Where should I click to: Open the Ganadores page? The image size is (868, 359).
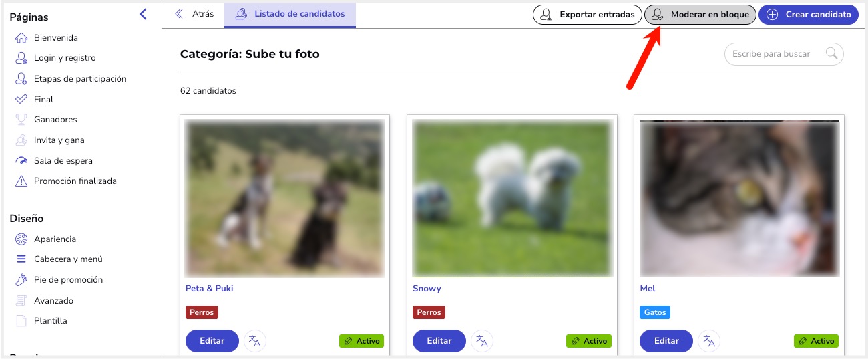tap(55, 120)
